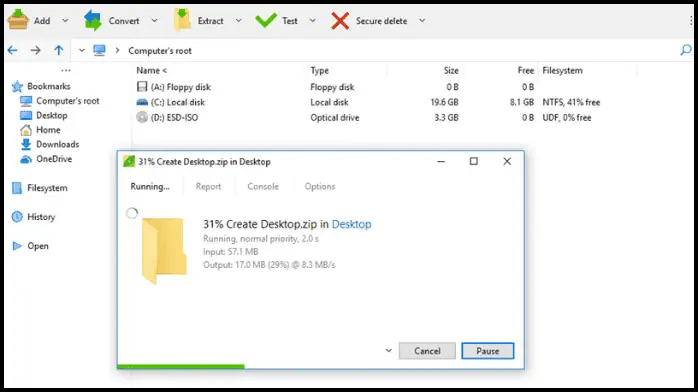Click the Downloads arrow icon in sidebar
698x392 pixels.
pos(26,144)
